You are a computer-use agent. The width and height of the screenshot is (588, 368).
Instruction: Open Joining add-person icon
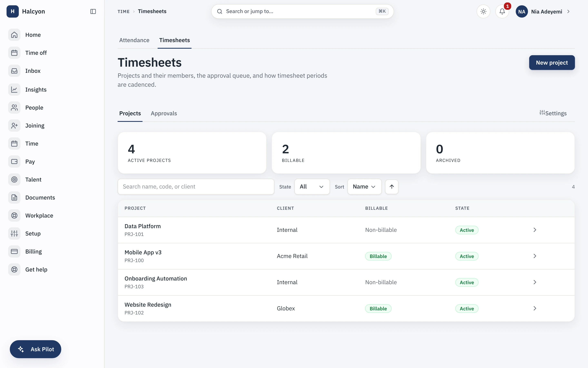click(x=14, y=126)
